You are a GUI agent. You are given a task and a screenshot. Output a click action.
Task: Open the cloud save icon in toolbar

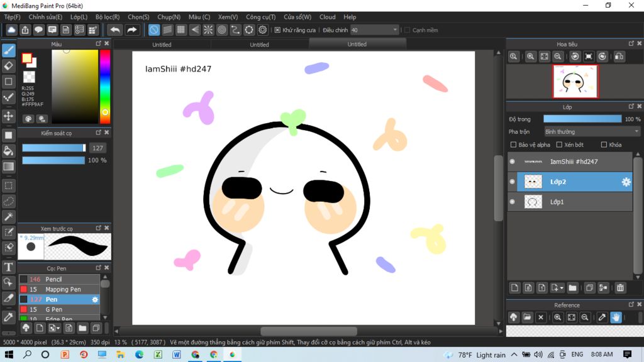click(11, 30)
